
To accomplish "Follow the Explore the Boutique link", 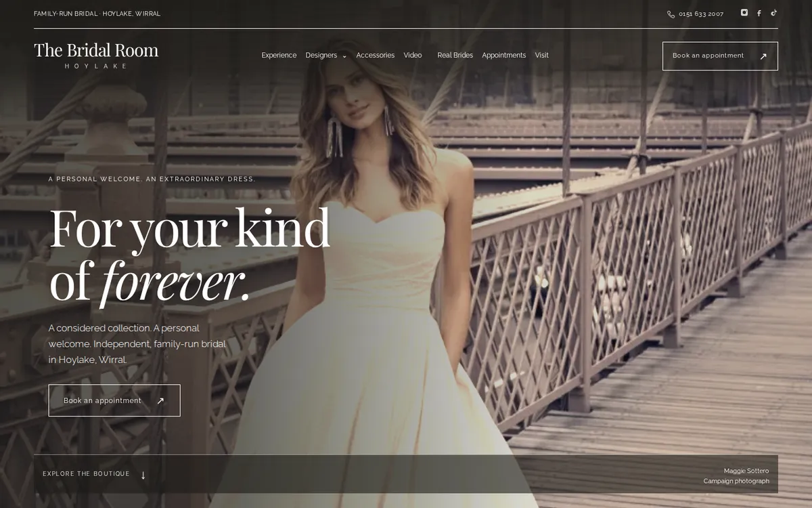I will [x=94, y=474].
